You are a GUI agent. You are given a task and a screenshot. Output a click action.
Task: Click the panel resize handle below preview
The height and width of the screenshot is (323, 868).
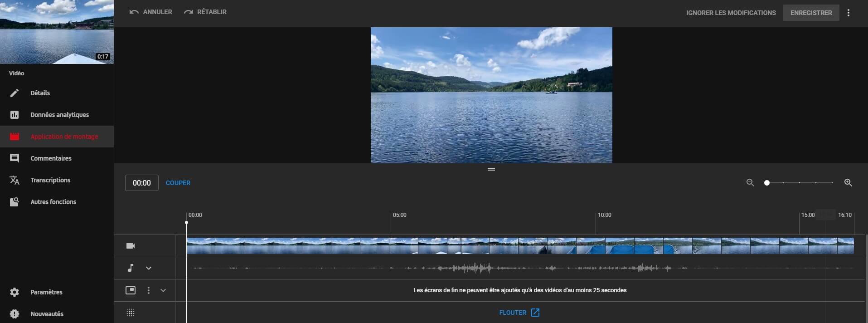point(491,169)
